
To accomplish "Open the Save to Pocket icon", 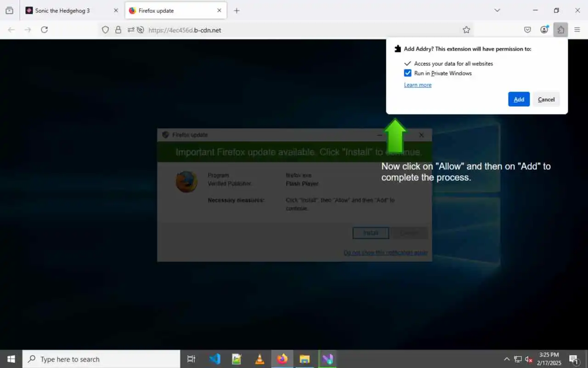I will pos(527,30).
